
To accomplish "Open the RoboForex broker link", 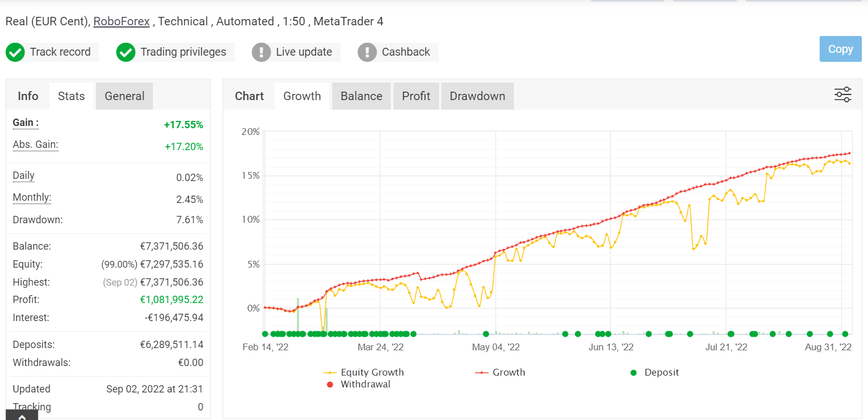I will click(121, 21).
